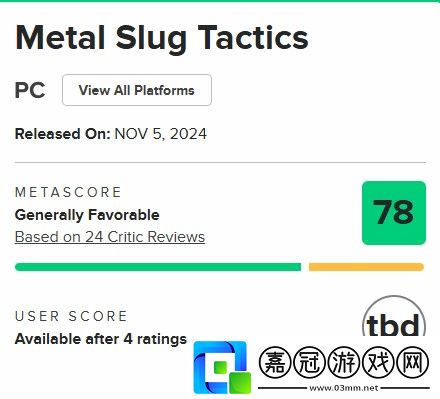Click the first circled Chinese character 嘉
This screenshot has height=399, width=440.
pyautogui.click(x=275, y=362)
